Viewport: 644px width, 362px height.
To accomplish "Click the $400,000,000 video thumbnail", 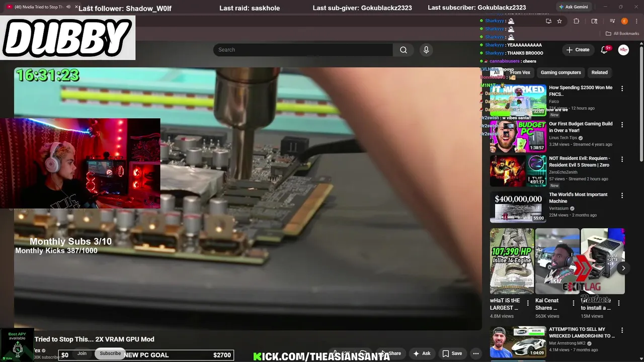I will pyautogui.click(x=518, y=207).
